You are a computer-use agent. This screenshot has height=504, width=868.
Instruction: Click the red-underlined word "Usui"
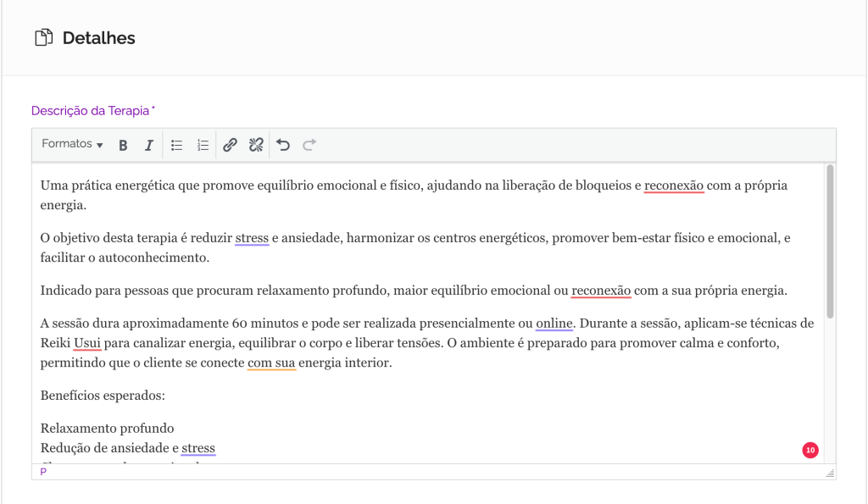[87, 343]
